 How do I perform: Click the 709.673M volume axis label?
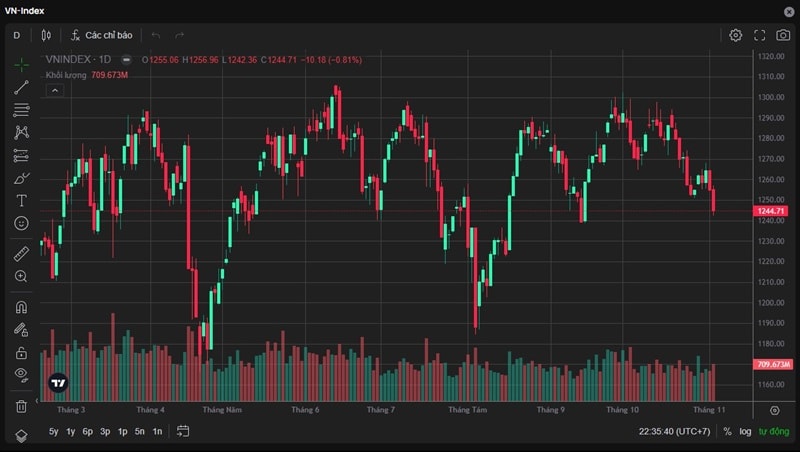tap(772, 364)
